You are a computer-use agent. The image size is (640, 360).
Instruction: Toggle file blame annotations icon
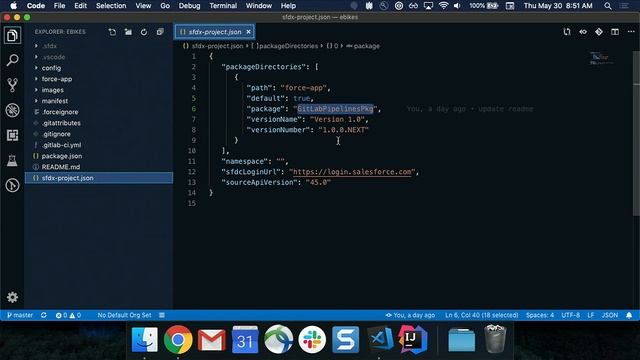(x=583, y=32)
